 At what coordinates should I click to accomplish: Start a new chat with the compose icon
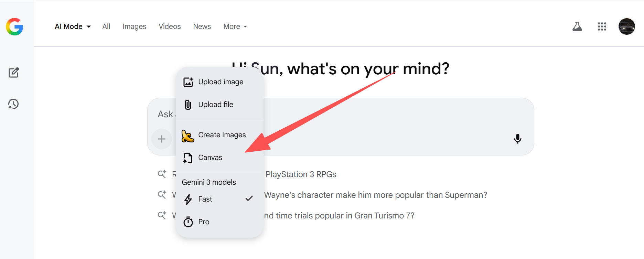(14, 73)
